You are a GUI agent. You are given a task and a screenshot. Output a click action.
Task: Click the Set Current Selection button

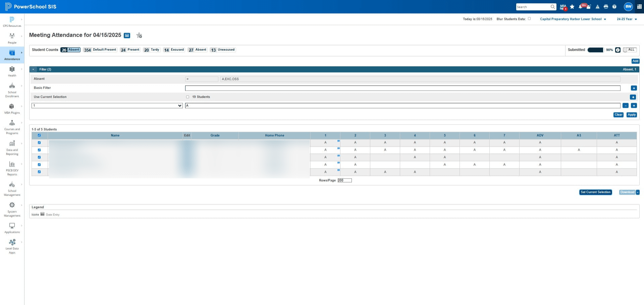point(595,192)
